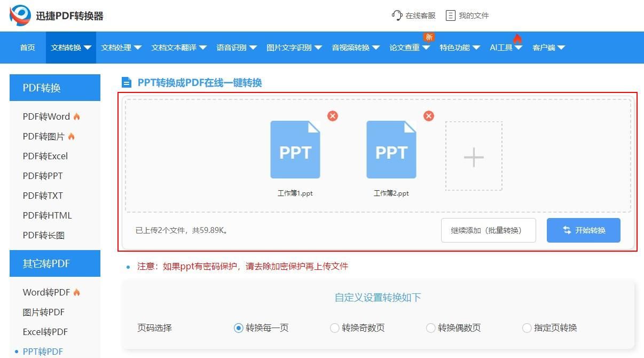Viewport: 644px width, 358px height.
Task: Open PDF转Word in sidebar
Action: point(46,116)
